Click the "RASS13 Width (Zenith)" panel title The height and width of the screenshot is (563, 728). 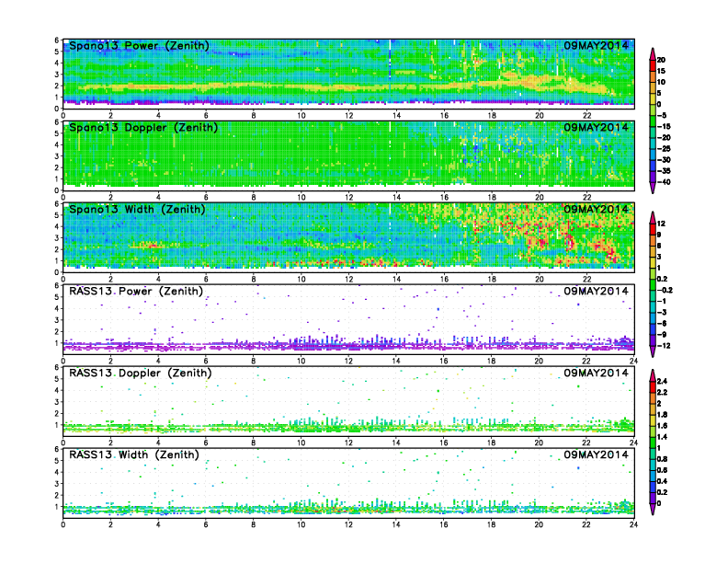point(134,454)
